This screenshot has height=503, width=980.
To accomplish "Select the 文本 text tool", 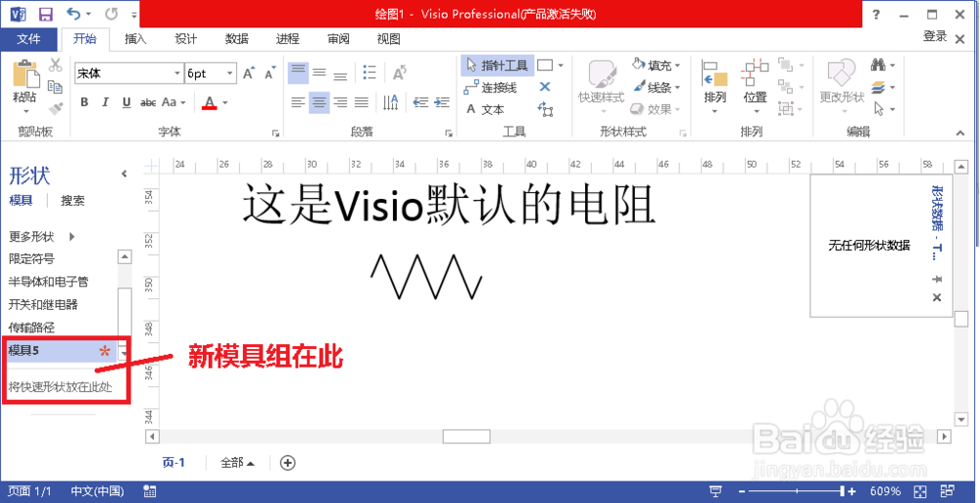I will click(486, 110).
